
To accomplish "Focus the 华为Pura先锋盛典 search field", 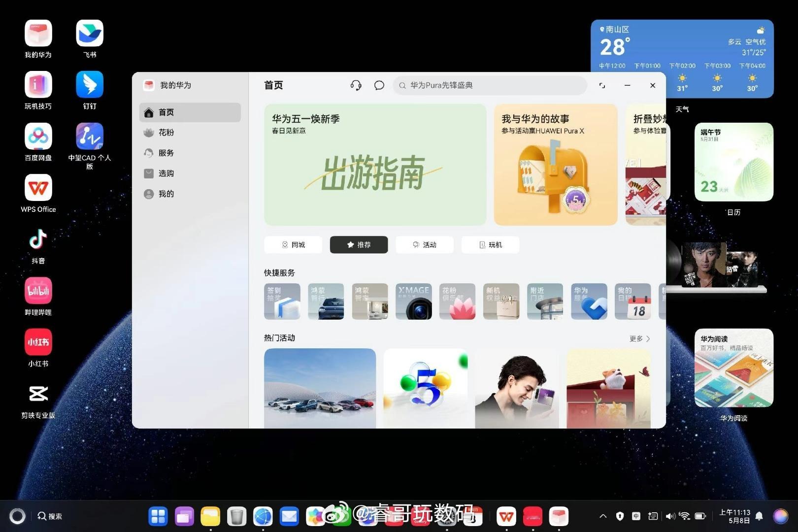I will 490,85.
